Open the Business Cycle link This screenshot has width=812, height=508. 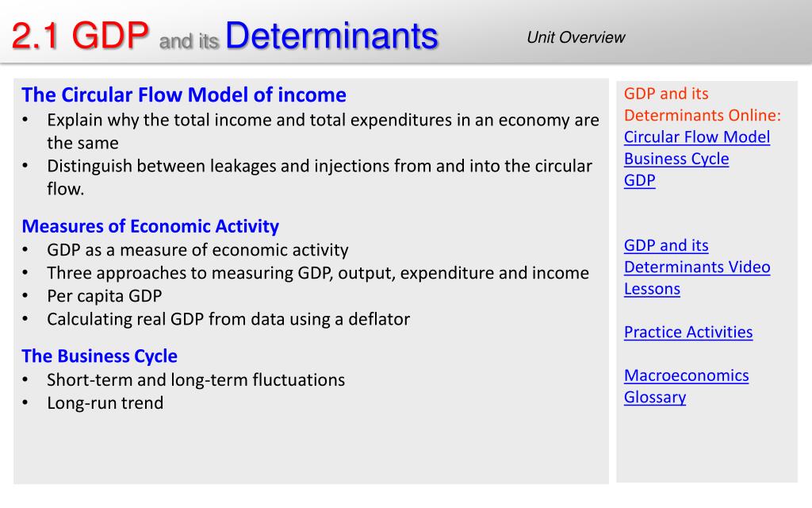click(676, 159)
